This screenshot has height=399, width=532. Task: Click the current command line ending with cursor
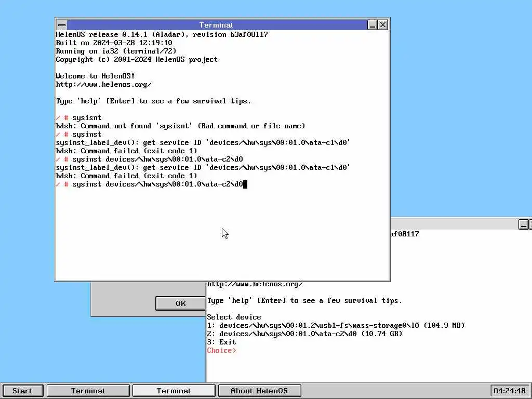coord(151,184)
